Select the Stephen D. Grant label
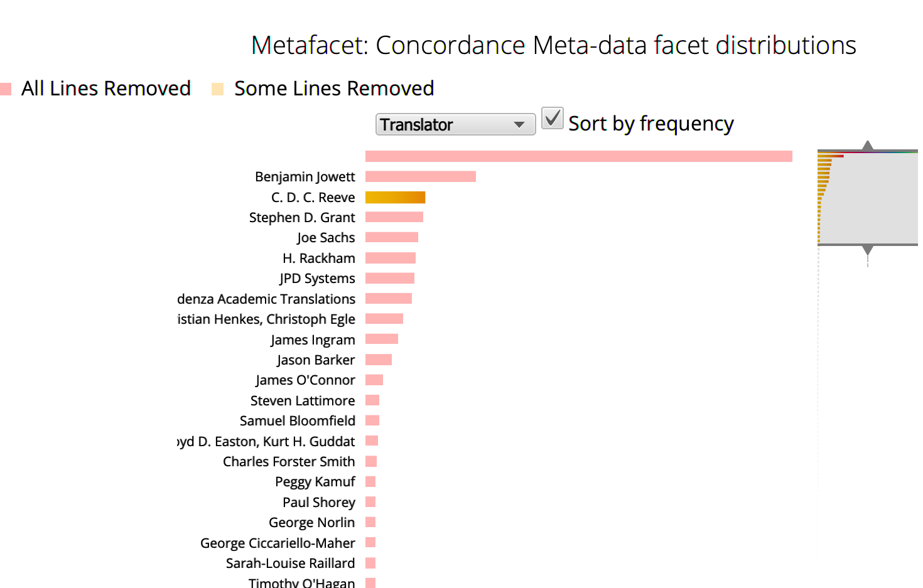Viewport: 923px width, 588px height. click(302, 218)
